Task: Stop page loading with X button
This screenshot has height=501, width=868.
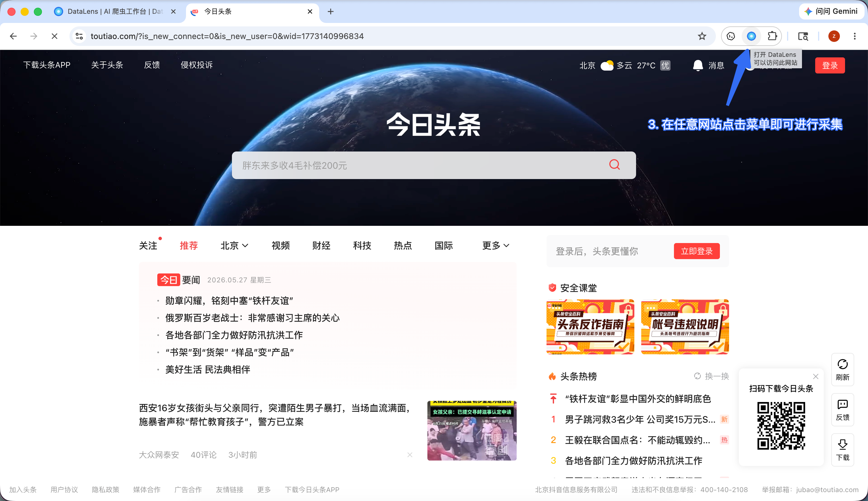Action: [x=54, y=36]
